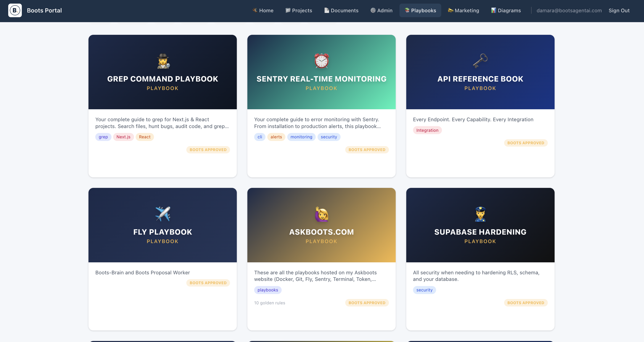Click the cli tag
The width and height of the screenshot is (644, 342).
(260, 137)
